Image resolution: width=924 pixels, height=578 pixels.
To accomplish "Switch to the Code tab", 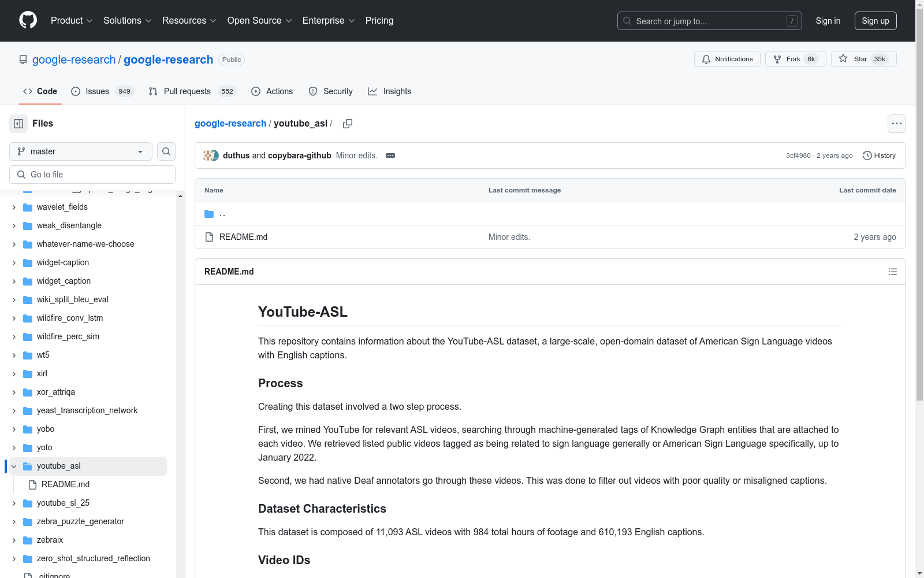I will click(x=40, y=91).
